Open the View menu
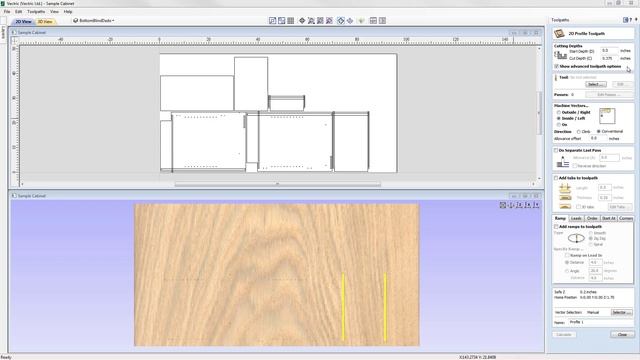 pyautogui.click(x=54, y=12)
